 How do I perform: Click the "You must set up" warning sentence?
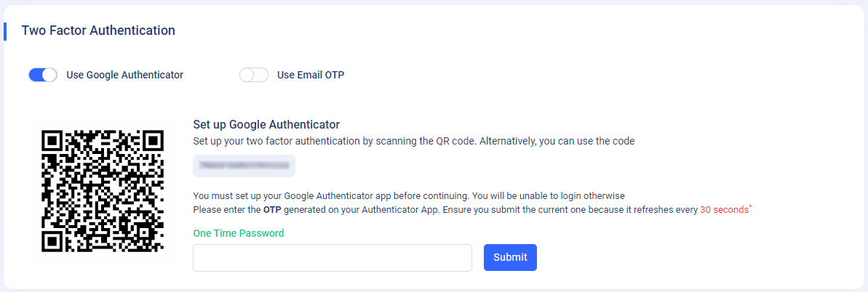pos(409,196)
